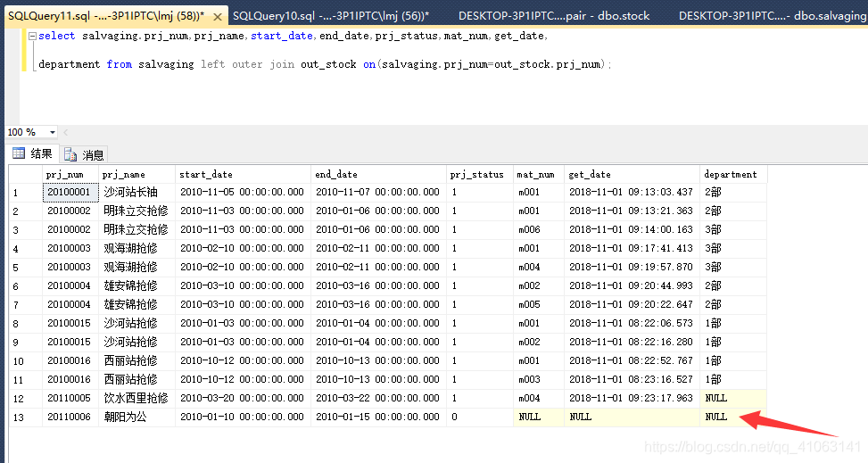This screenshot has height=463, width=868.
Task: Select row header 13
Action: click(x=26, y=417)
